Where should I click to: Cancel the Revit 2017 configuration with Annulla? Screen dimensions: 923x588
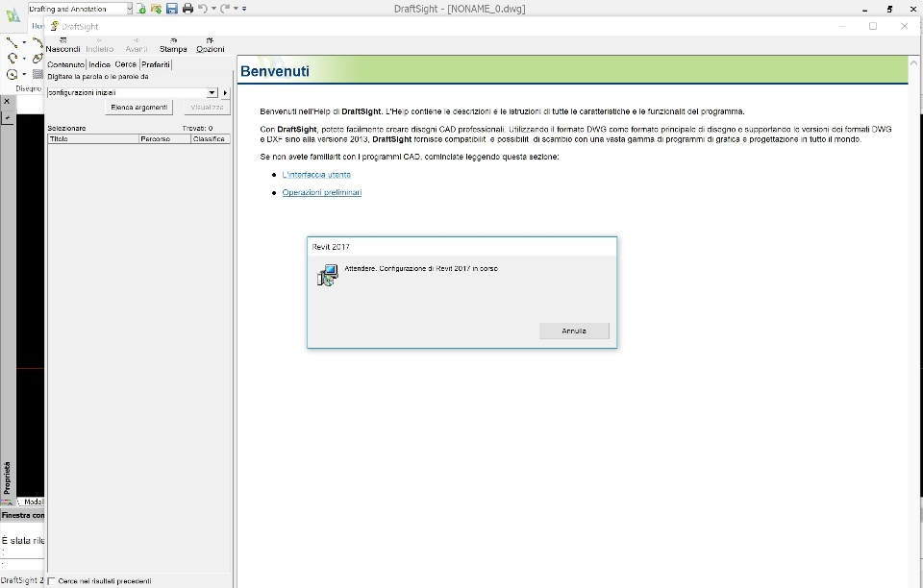[x=574, y=331]
